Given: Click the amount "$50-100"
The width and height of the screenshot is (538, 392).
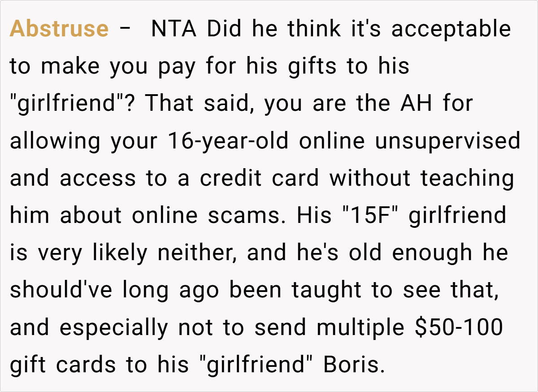Looking at the screenshot, I should tap(458, 328).
